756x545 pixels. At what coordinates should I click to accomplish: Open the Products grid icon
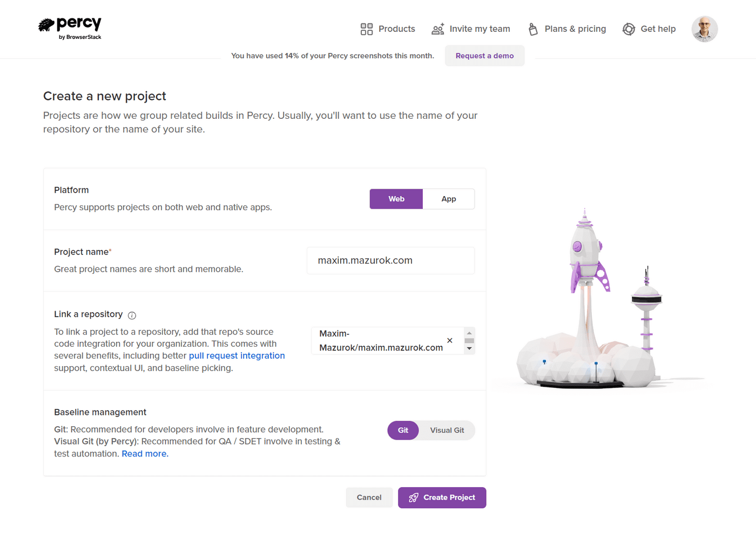click(367, 28)
